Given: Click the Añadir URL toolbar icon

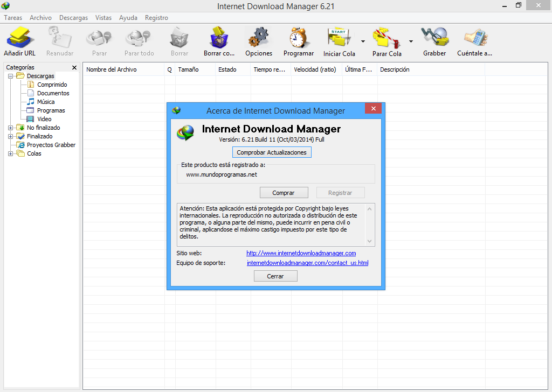Looking at the screenshot, I should (x=20, y=37).
